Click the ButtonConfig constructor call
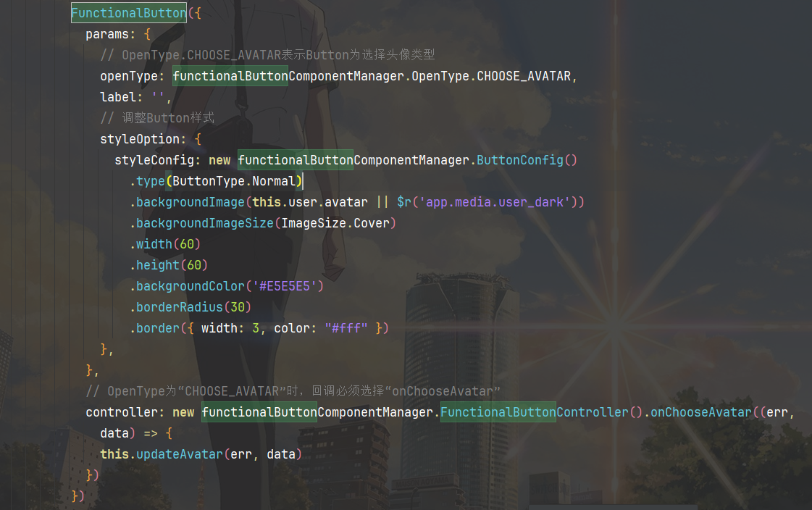 coord(519,160)
